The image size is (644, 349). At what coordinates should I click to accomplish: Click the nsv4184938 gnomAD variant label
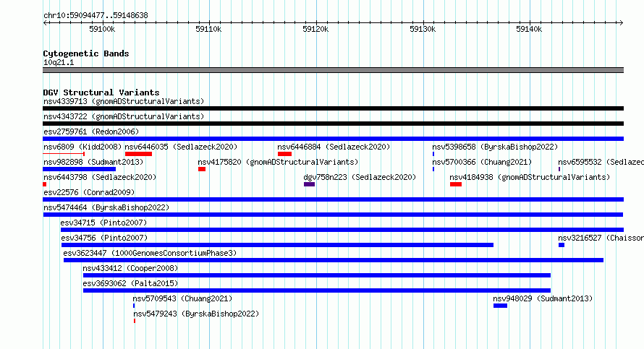point(530,177)
